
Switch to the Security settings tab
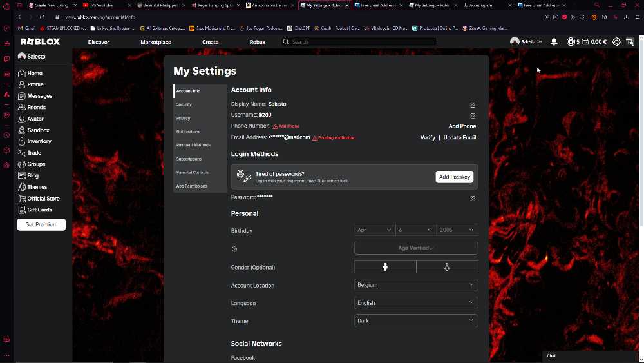pyautogui.click(x=184, y=104)
